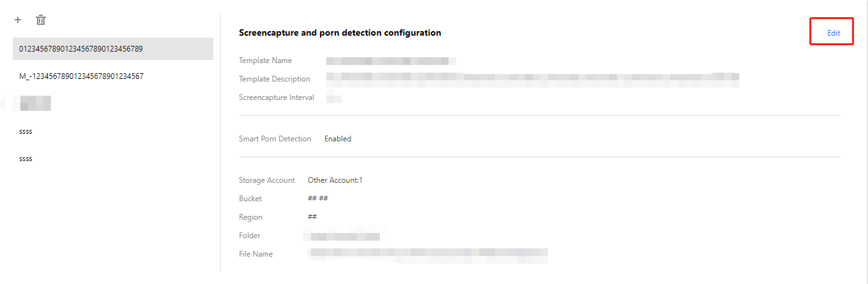Image resolution: width=868 pixels, height=284 pixels.
Task: Open the Edit link for configuration
Action: pyautogui.click(x=834, y=33)
